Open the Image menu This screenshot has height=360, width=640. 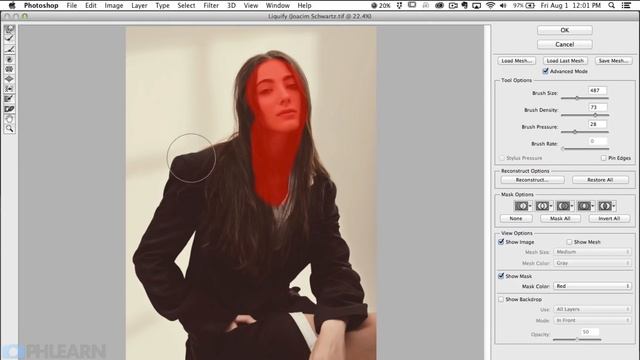[113, 5]
